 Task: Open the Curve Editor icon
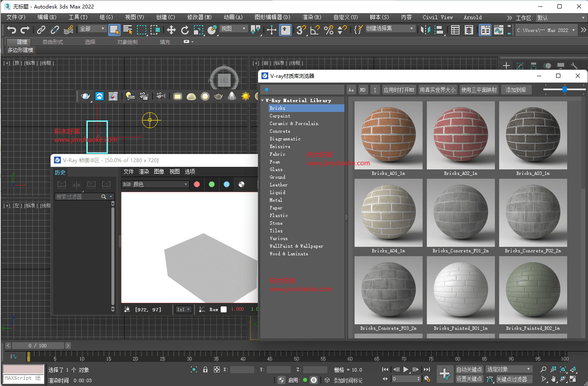point(499,30)
